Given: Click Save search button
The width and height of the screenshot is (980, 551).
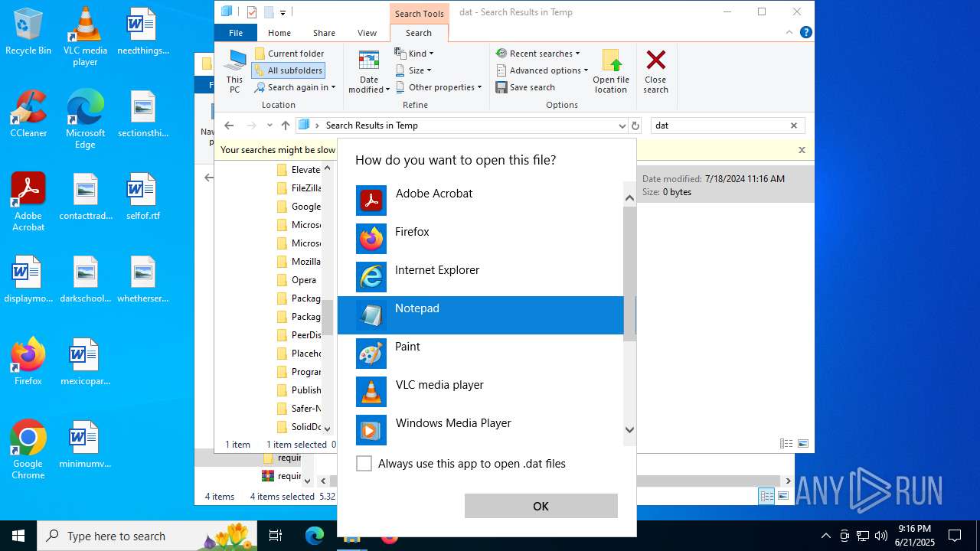Looking at the screenshot, I should pos(525,87).
